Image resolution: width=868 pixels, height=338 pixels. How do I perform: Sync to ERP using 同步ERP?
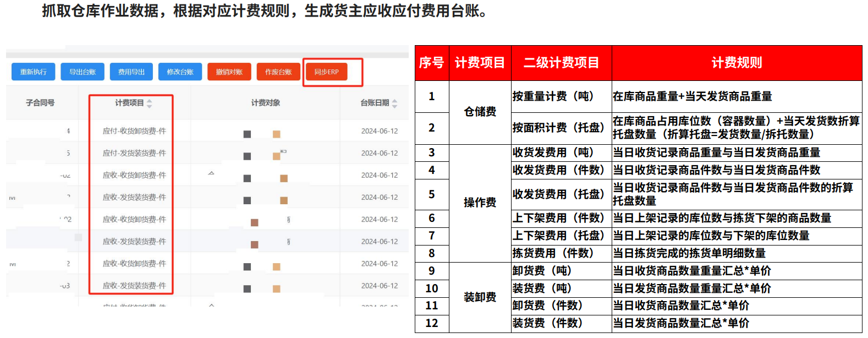point(327,72)
